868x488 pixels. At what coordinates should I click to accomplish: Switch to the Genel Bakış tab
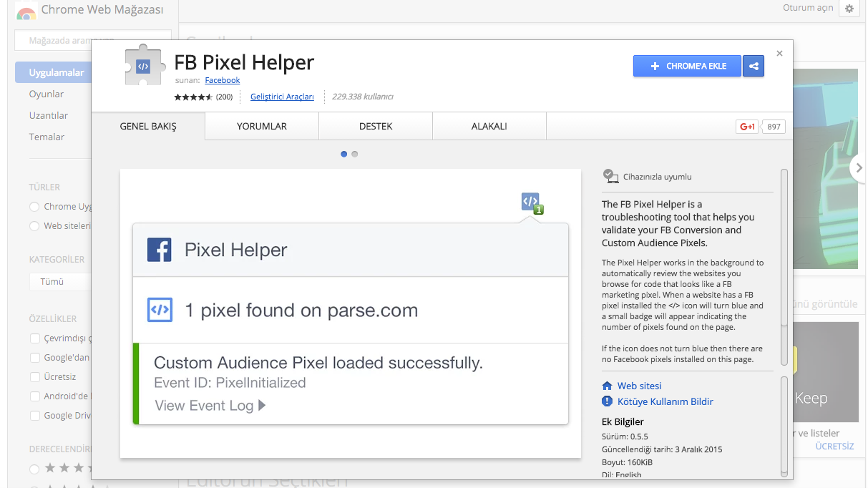pyautogui.click(x=148, y=126)
